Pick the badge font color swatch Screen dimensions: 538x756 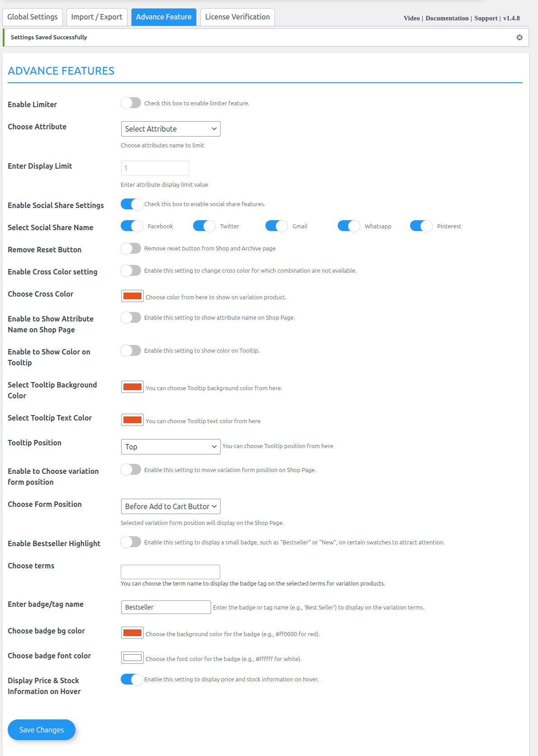[x=132, y=658]
